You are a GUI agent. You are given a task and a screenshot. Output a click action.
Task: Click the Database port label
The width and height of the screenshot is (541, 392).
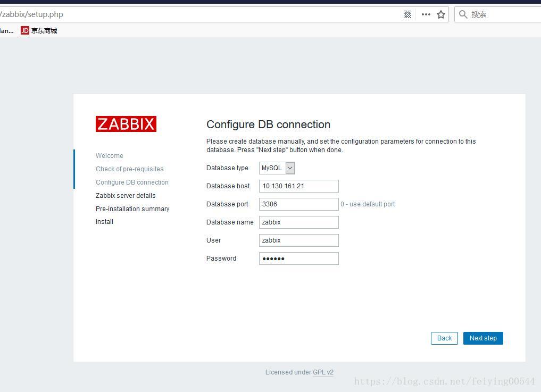[x=227, y=204]
